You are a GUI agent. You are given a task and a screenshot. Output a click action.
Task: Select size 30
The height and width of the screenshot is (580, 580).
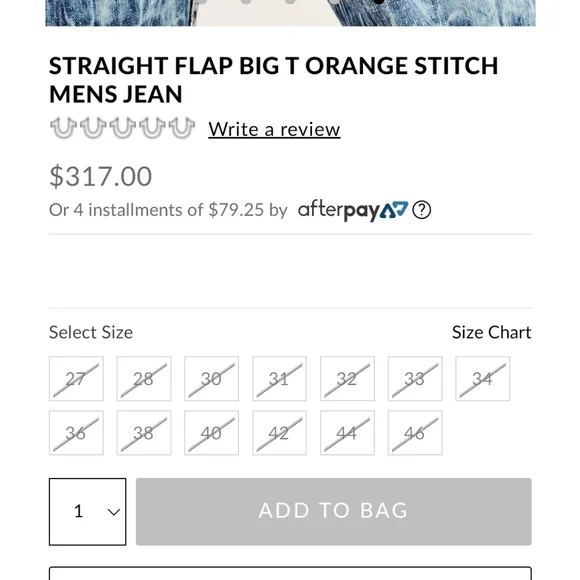coord(212,378)
